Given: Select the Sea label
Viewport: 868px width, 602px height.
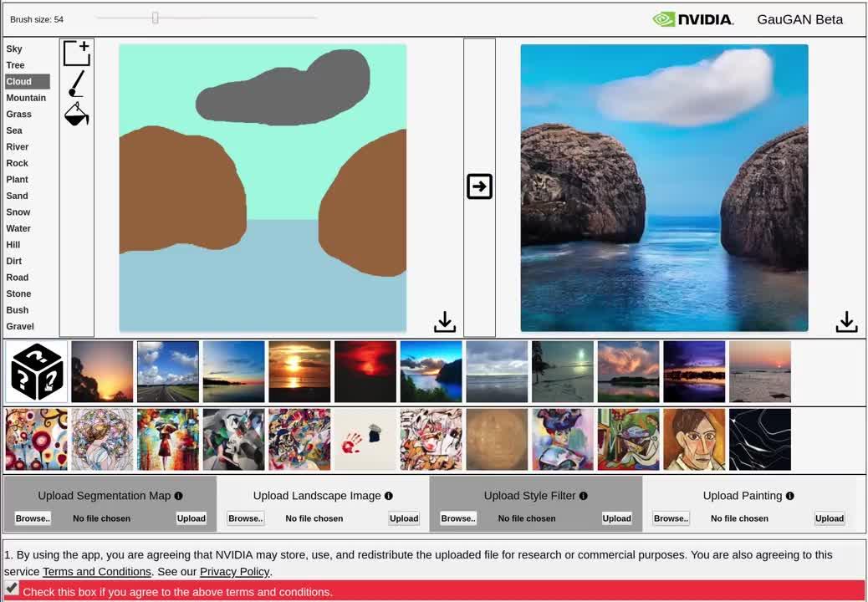Looking at the screenshot, I should tap(14, 130).
